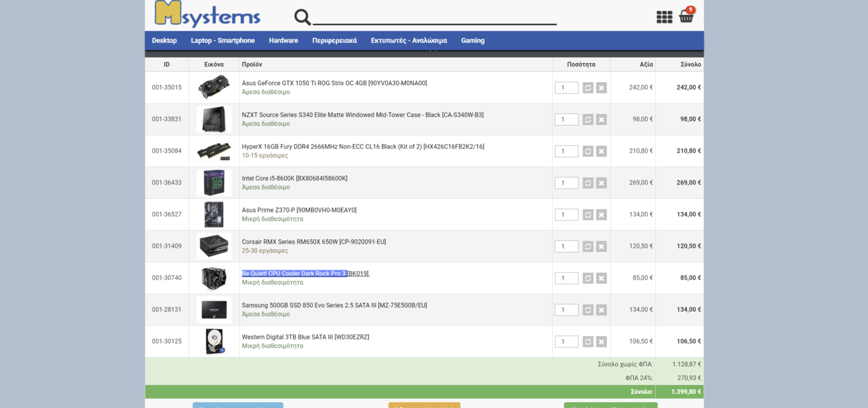Remove NZXT Source S340 case from cart

pos(601,119)
